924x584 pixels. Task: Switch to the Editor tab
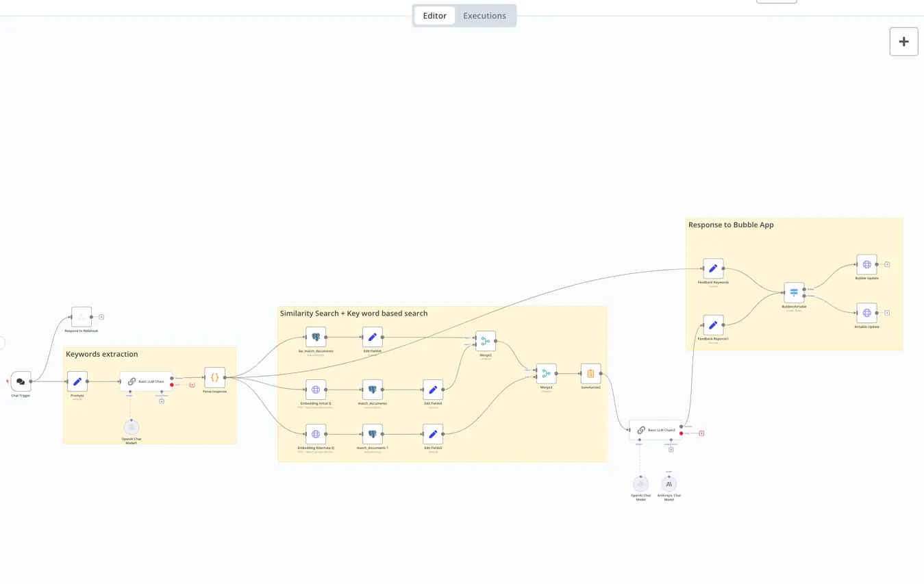coord(434,16)
